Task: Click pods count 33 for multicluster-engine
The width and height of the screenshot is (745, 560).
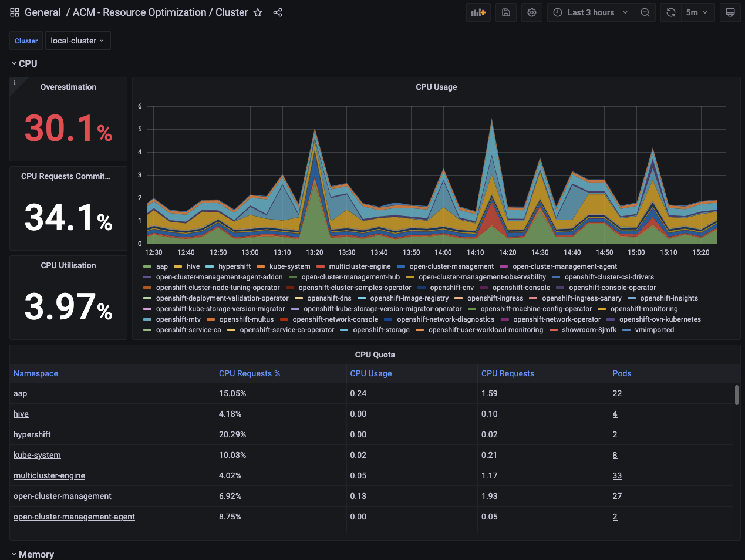Action: [x=617, y=475]
